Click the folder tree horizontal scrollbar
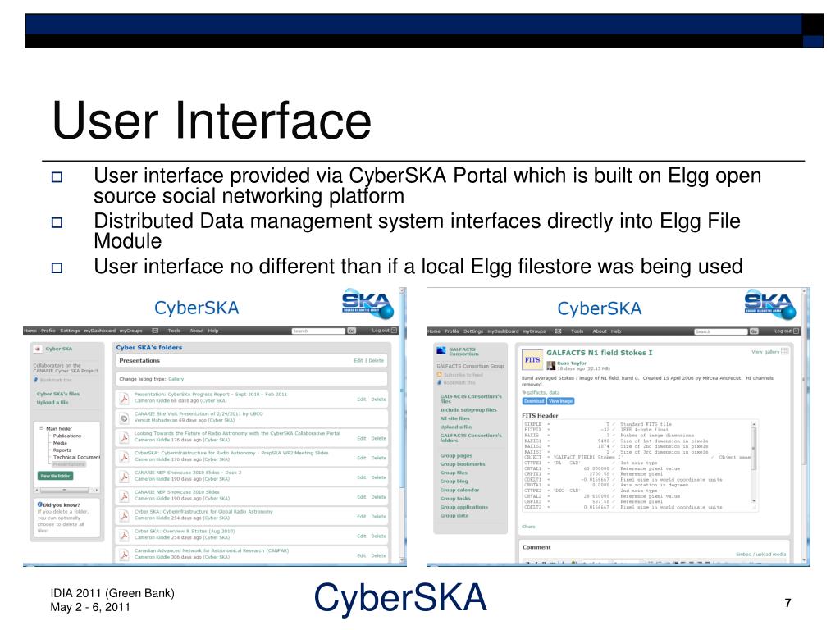Viewport: 840px width, 630px height. (x=66, y=491)
